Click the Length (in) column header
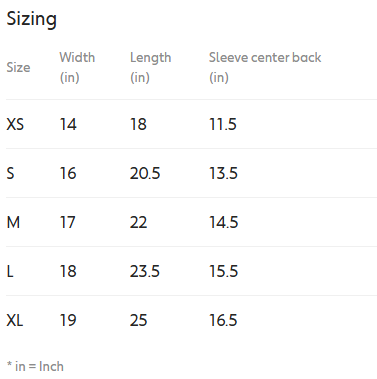The height and width of the screenshot is (379, 377). coord(150,67)
